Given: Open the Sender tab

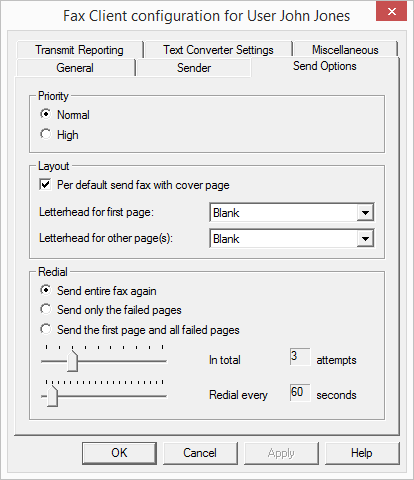Looking at the screenshot, I should click(x=194, y=68).
